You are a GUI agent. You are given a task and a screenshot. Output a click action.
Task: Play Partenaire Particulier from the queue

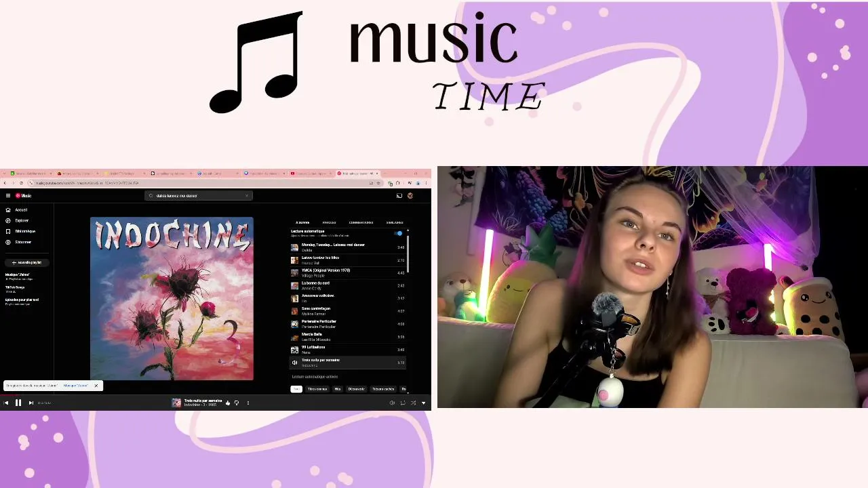348,324
